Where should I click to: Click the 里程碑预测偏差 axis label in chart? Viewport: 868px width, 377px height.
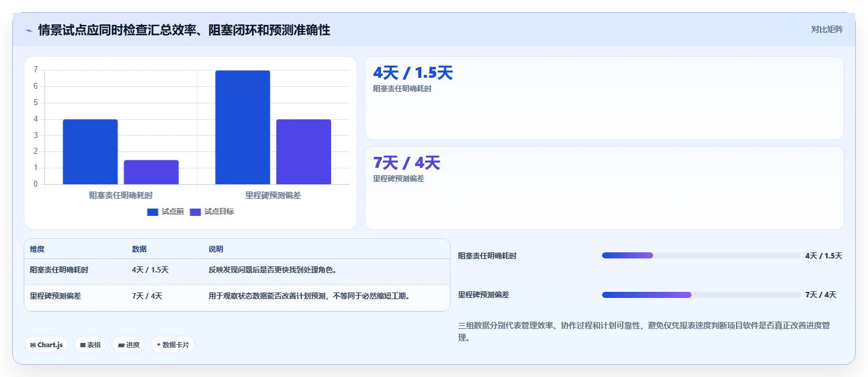click(x=273, y=195)
